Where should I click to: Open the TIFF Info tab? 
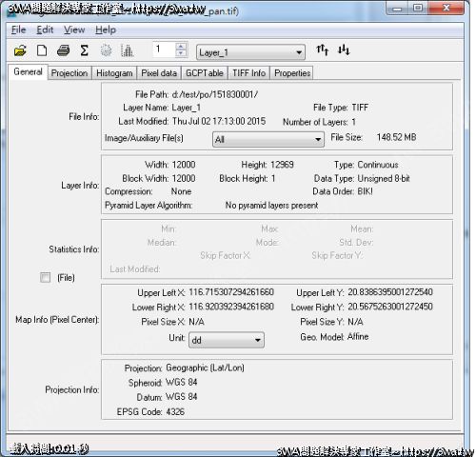[248, 73]
